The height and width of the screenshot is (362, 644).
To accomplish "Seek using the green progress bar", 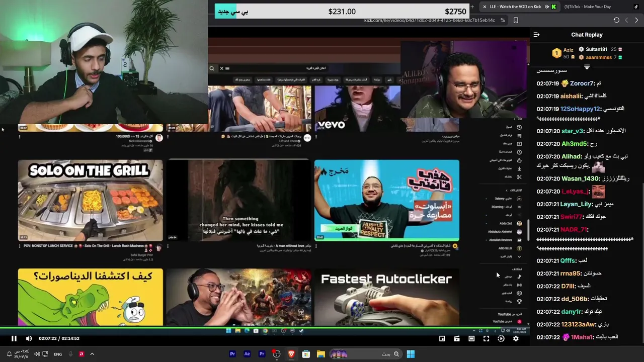I will tap(265, 328).
